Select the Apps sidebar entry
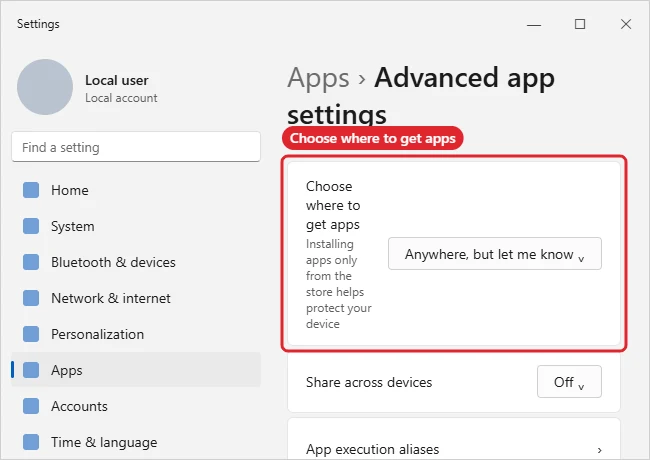The image size is (650, 460). [136, 370]
